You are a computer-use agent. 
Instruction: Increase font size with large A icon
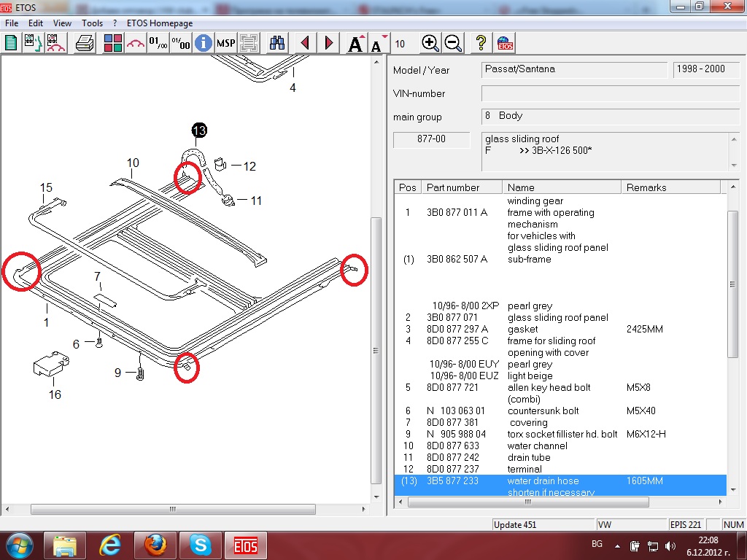355,44
